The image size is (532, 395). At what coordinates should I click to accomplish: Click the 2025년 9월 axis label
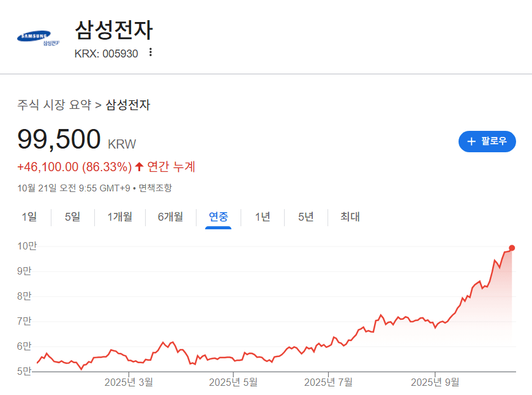pyautogui.click(x=435, y=382)
